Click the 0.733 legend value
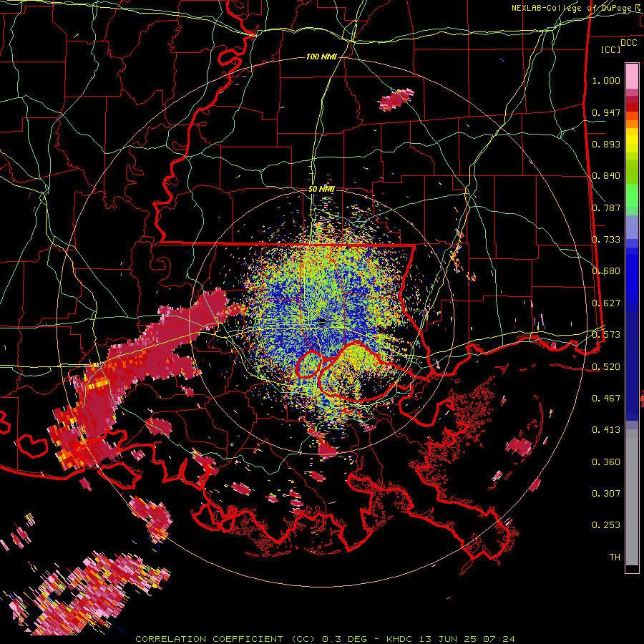This screenshot has width=644, height=644. pyautogui.click(x=606, y=240)
